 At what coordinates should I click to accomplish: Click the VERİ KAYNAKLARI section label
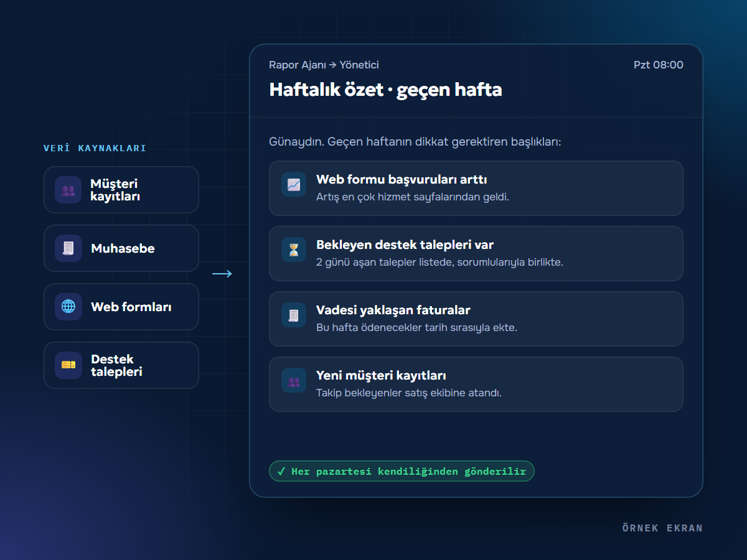(x=95, y=148)
